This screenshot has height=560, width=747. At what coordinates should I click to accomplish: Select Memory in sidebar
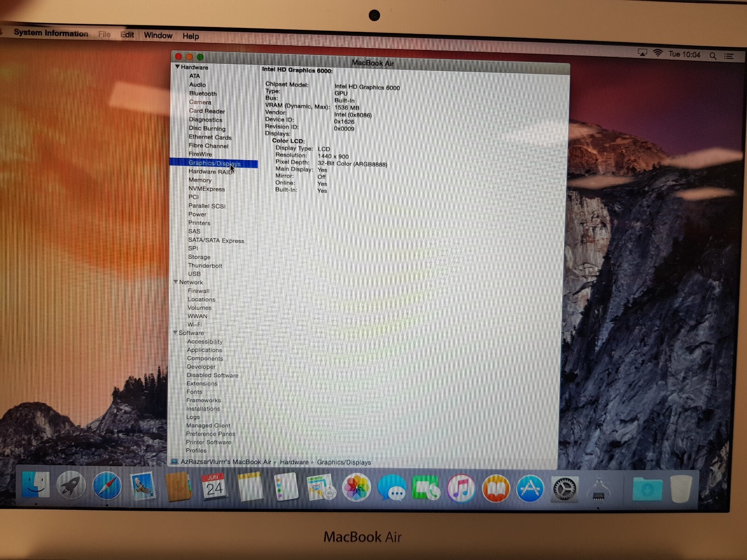[x=200, y=180]
